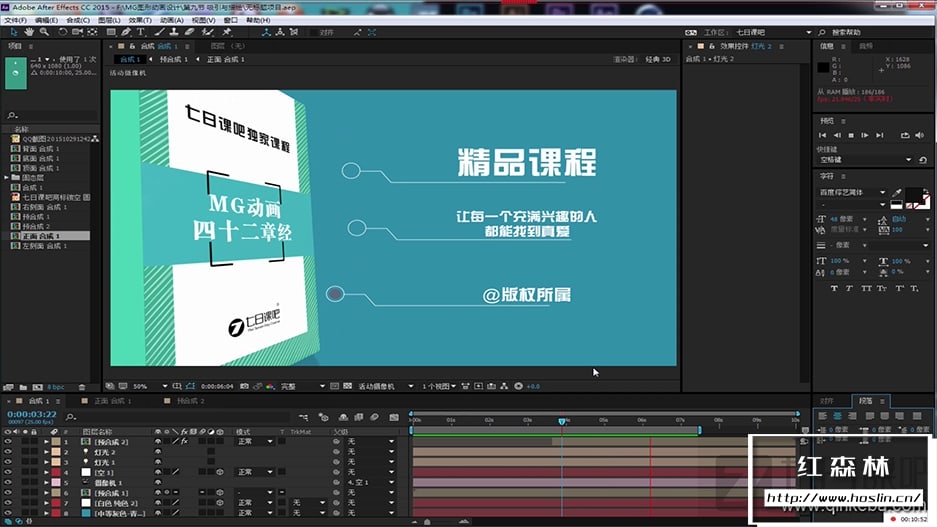Viewport: 937px width, 527px height.
Task: Select the Horizontal Type tool
Action: click(141, 32)
